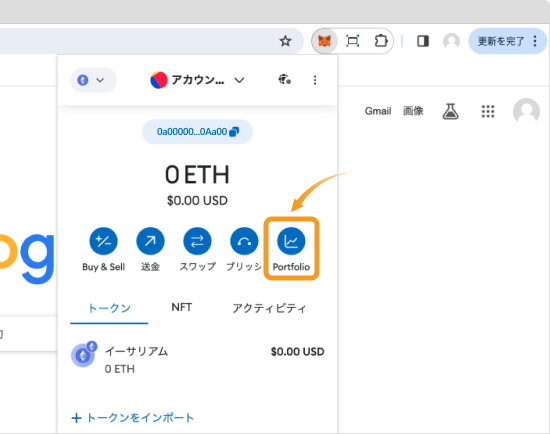This screenshot has width=550, height=434.
Task: Open the connected sites globe icon
Action: [x=284, y=80]
